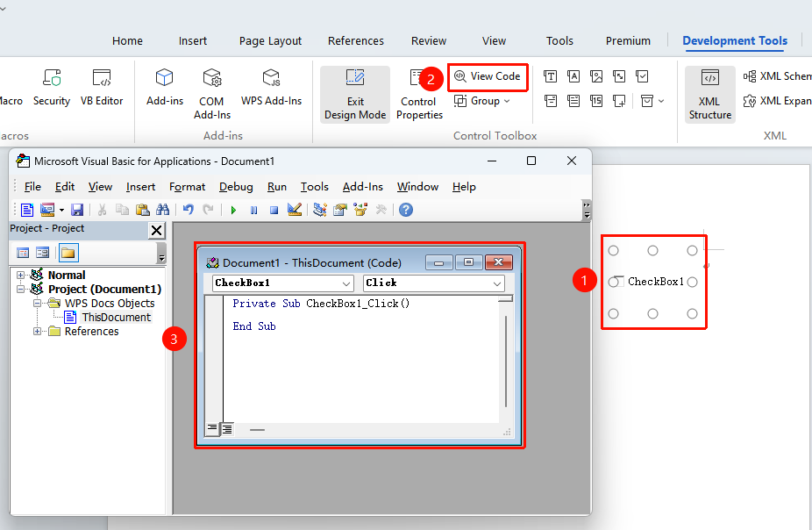Open the Debug menu in VBA editor
This screenshot has height=530, width=812.
coord(236,187)
